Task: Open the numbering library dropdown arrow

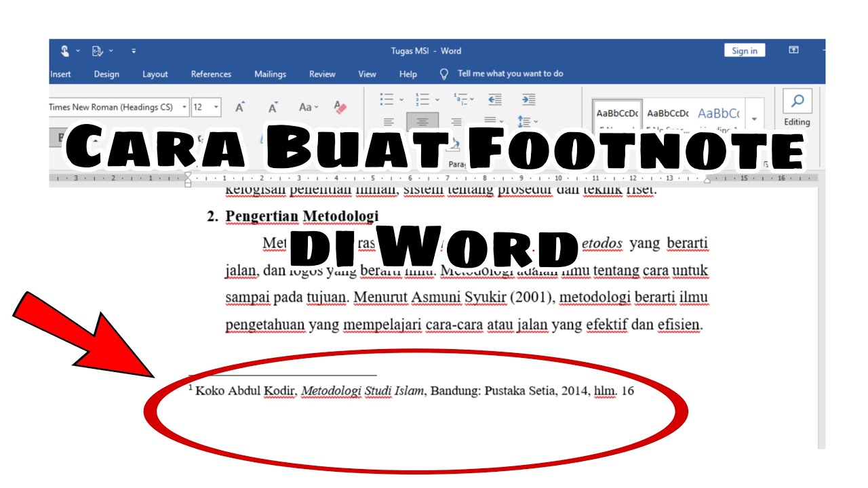Action: pos(438,100)
